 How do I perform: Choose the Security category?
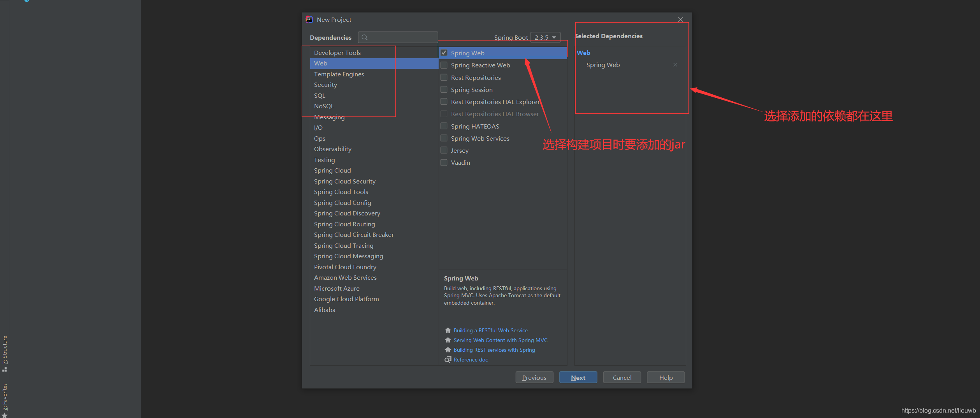click(x=374, y=85)
